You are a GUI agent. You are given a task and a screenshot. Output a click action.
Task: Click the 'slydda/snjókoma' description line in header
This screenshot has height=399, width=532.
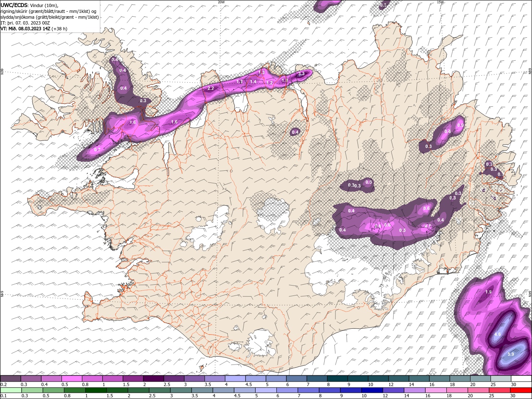(x=49, y=17)
